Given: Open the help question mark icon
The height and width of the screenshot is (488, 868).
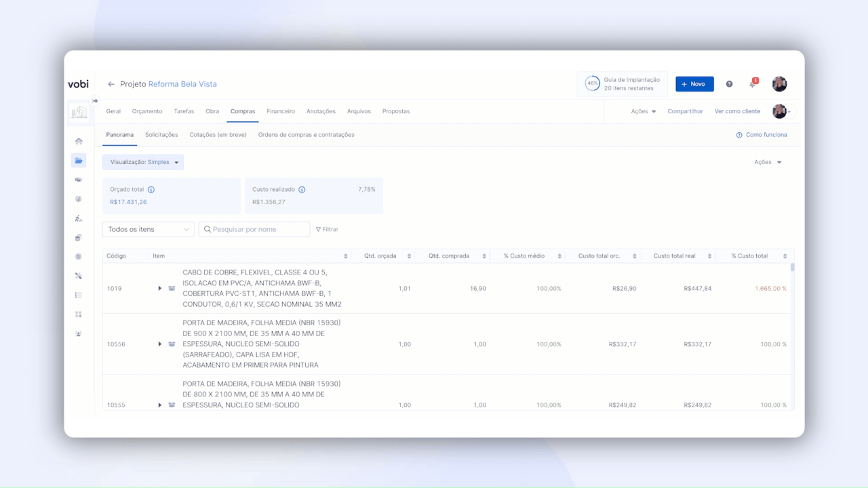Looking at the screenshot, I should click(729, 84).
